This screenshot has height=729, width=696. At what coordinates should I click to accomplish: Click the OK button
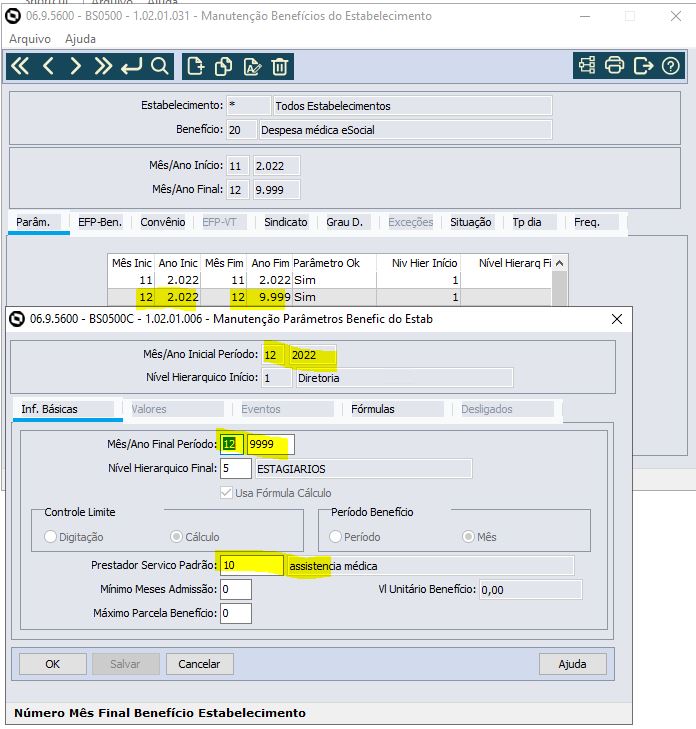53,664
